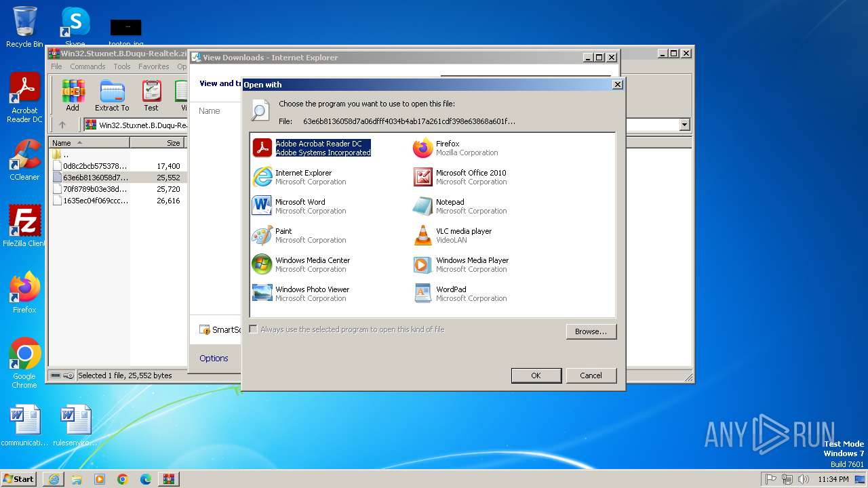This screenshot has width=868, height=488.
Task: Select Adobe Acrobat Reader DC program icon
Action: [x=262, y=148]
